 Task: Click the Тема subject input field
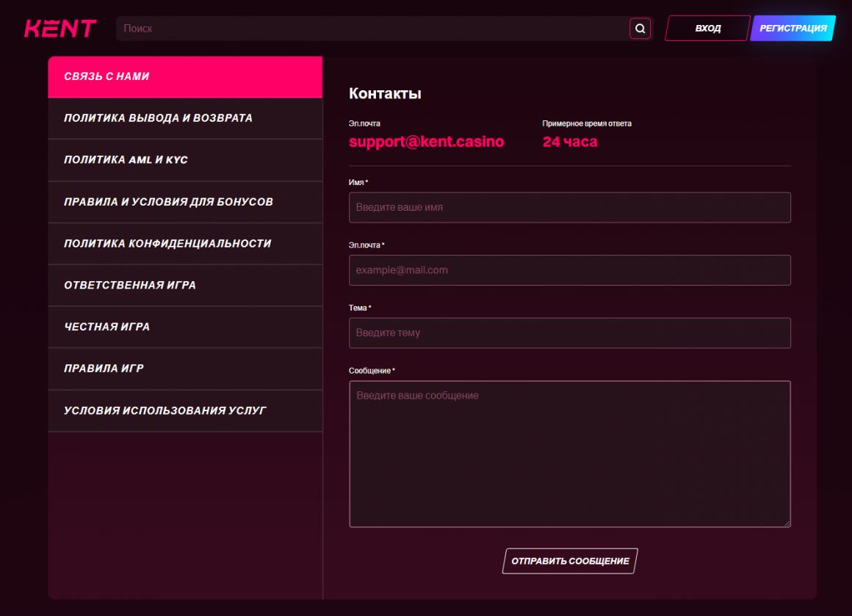569,333
